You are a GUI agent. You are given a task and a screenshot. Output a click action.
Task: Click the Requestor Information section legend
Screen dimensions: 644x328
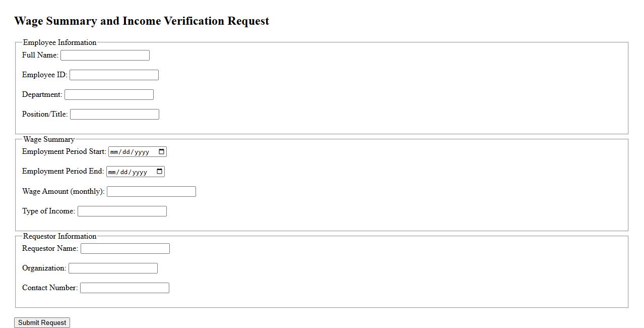pyautogui.click(x=59, y=236)
